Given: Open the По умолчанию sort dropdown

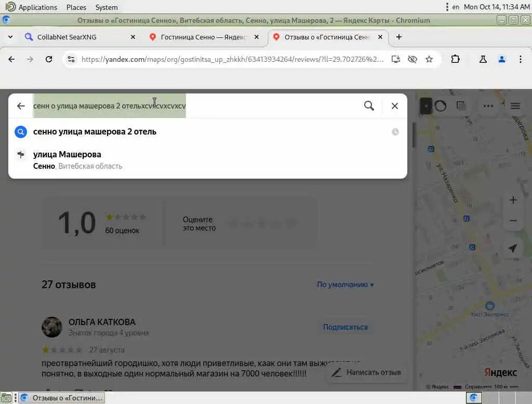Looking at the screenshot, I should coord(345,285).
